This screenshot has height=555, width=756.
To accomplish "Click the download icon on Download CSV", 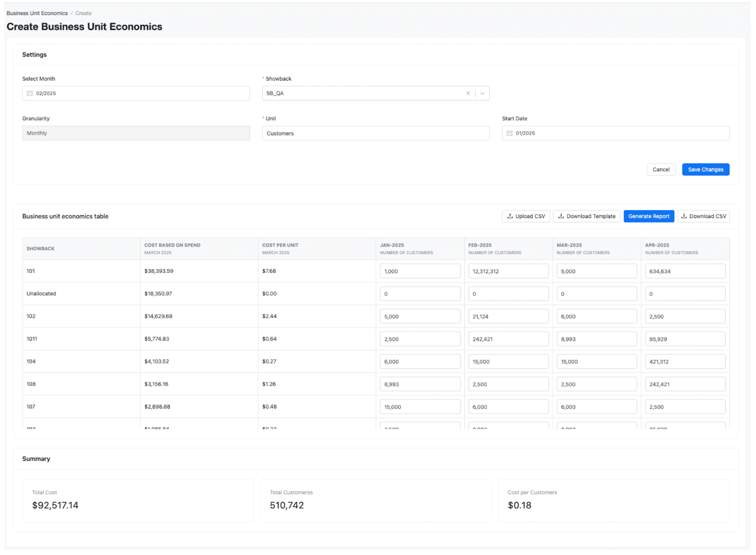I will click(x=684, y=216).
